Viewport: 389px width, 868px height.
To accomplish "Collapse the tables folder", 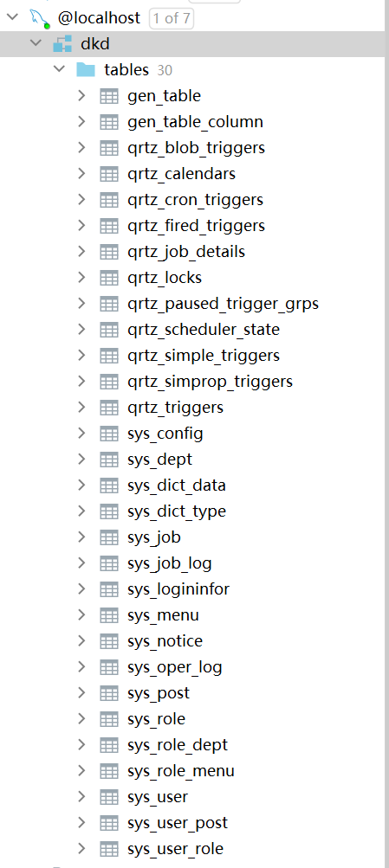I will [x=59, y=68].
